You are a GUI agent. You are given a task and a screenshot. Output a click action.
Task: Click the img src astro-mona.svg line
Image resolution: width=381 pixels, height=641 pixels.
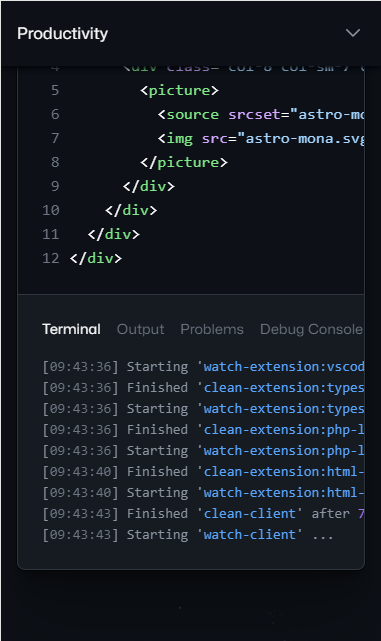coord(261,139)
